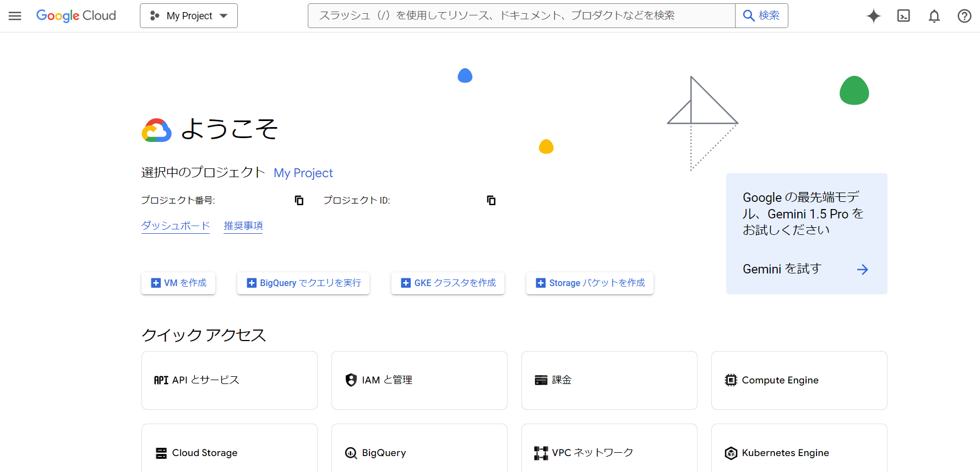Open the My Project link
Screen dimensions: 980x472
point(303,173)
